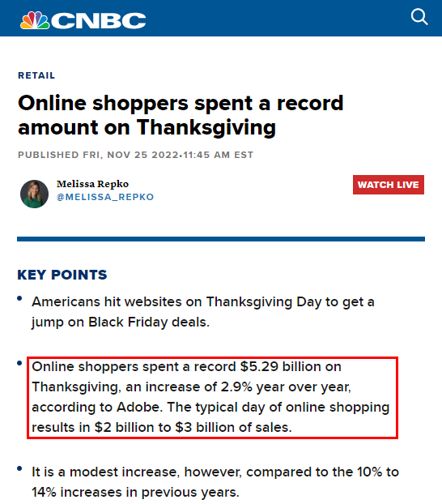The image size is (442, 504).
Task: Click the bullet beside Americans hit websites
Action: coord(19,298)
